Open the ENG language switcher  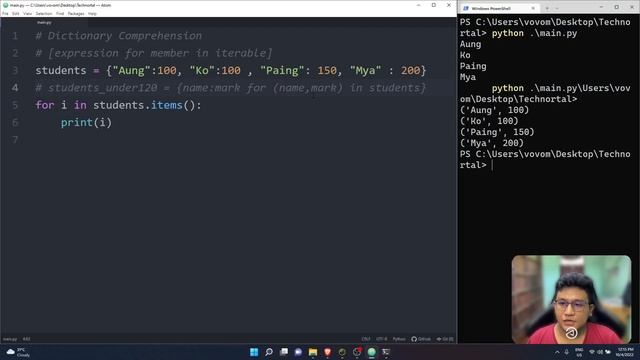(579, 352)
